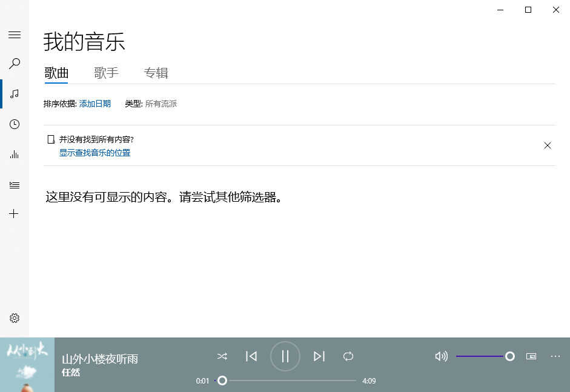Pause the current song
570x392 pixels.
coord(285,356)
